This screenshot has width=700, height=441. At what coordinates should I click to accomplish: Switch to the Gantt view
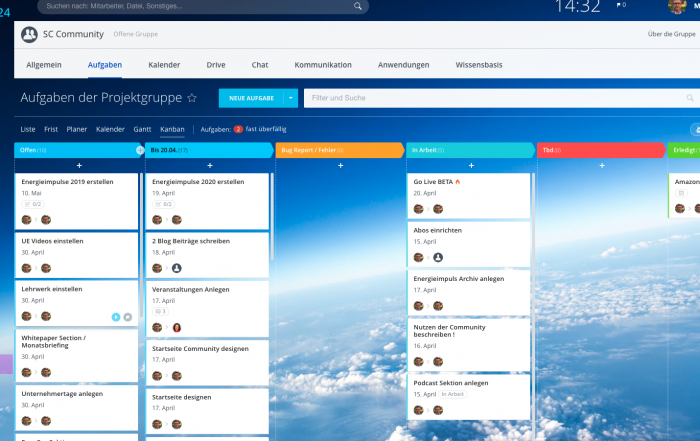(x=142, y=129)
